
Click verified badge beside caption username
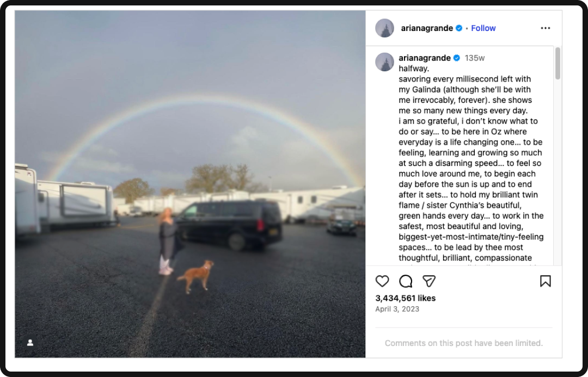pos(456,58)
